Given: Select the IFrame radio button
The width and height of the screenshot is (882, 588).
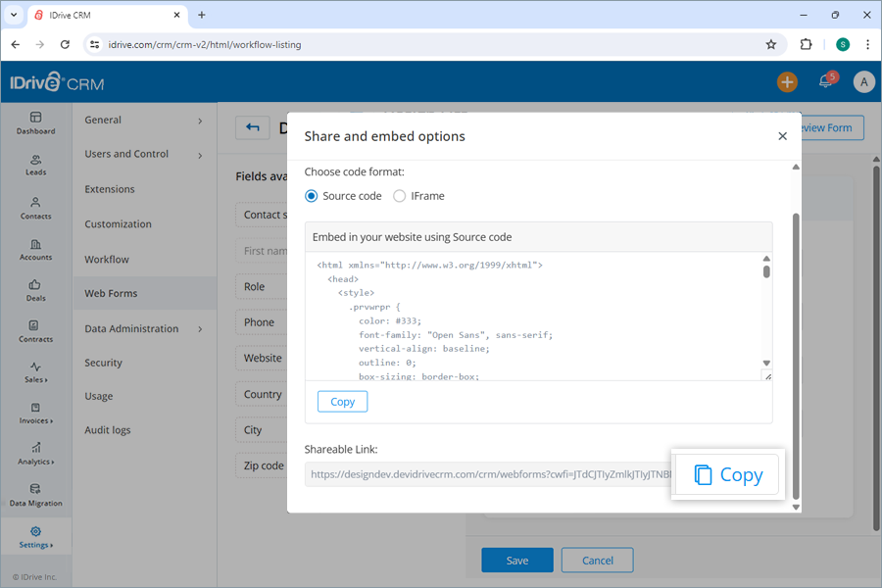Looking at the screenshot, I should point(400,195).
